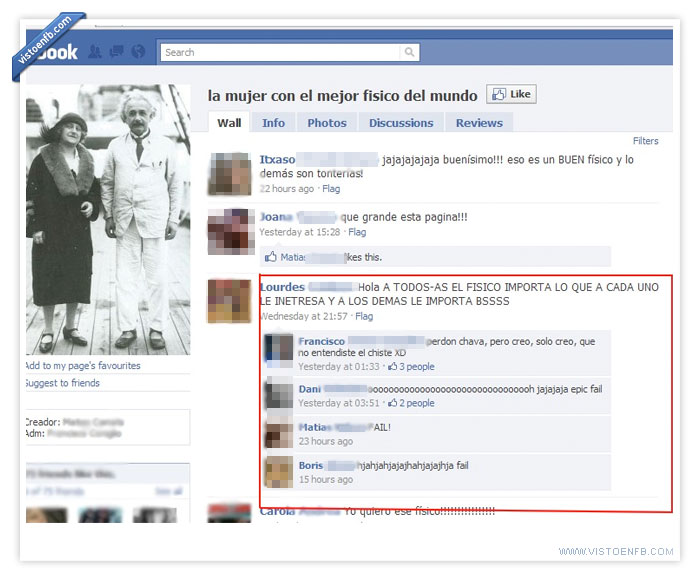Switch to the Wall tab
This screenshot has width=698, height=585.
click(x=229, y=123)
